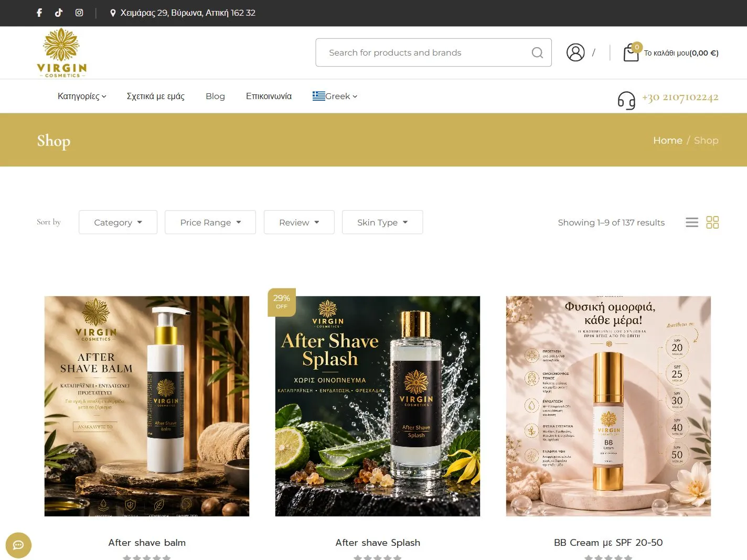
Task: Open the Skin Type filter dropdown
Action: tap(382, 222)
